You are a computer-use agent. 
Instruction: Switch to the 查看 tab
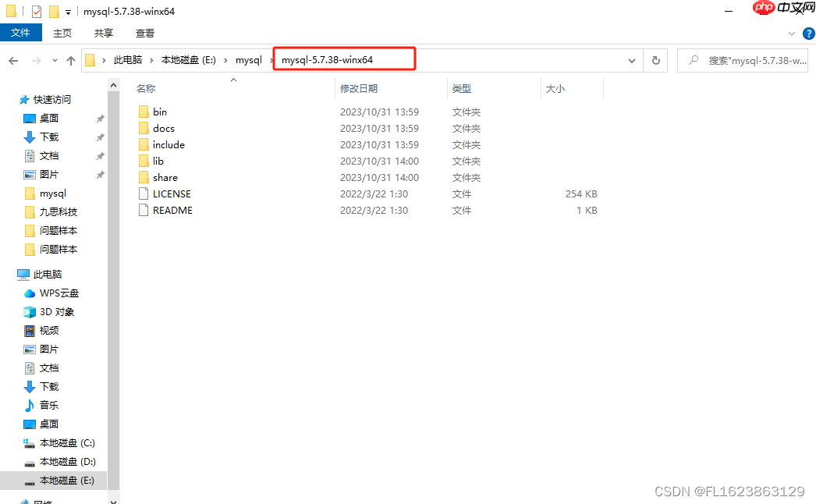click(x=145, y=33)
